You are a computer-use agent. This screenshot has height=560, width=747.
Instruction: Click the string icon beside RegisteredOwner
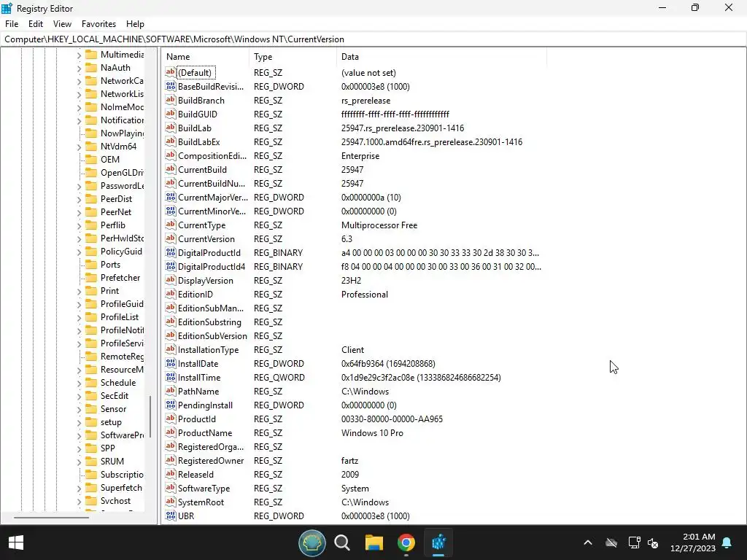(x=171, y=460)
